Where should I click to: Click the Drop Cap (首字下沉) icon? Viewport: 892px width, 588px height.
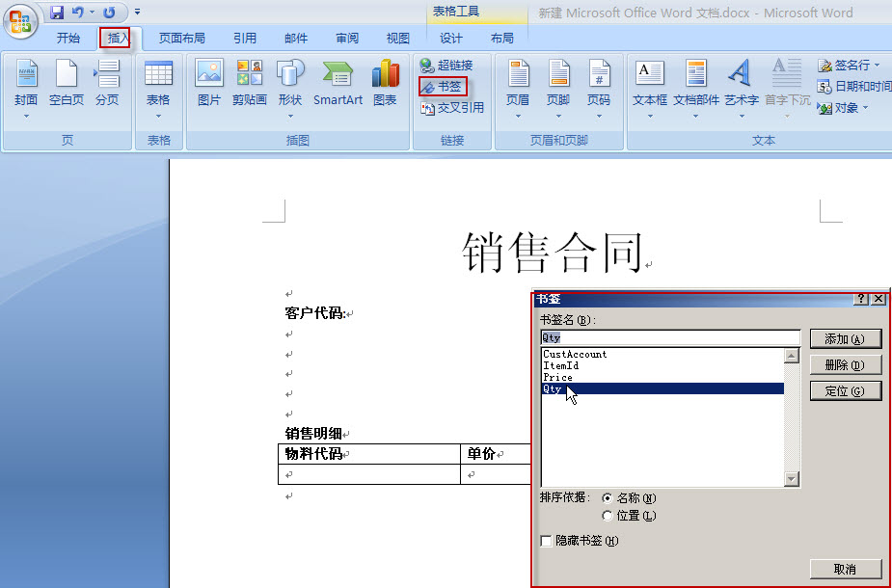pos(787,73)
